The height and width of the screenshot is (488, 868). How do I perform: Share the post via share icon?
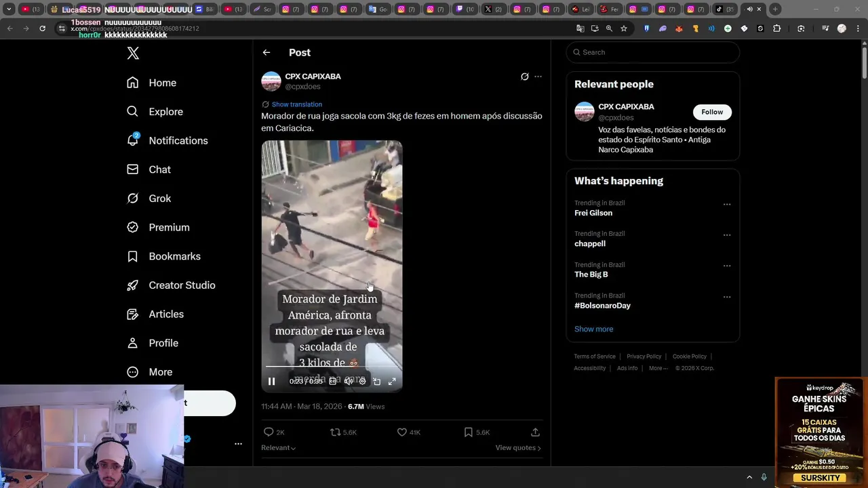535,432
